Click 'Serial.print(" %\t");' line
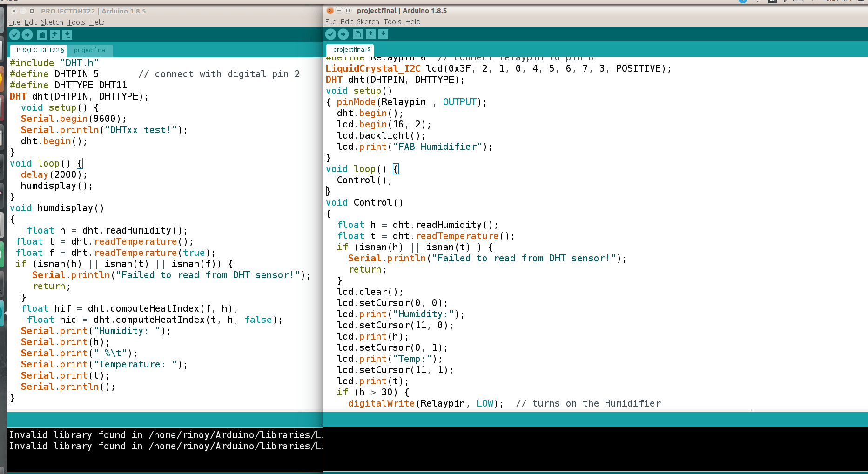The height and width of the screenshot is (474, 868). point(79,353)
